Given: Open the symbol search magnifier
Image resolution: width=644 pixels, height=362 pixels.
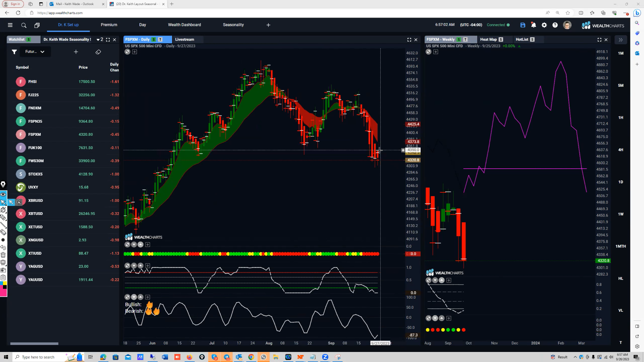Looking at the screenshot, I should (24, 25).
